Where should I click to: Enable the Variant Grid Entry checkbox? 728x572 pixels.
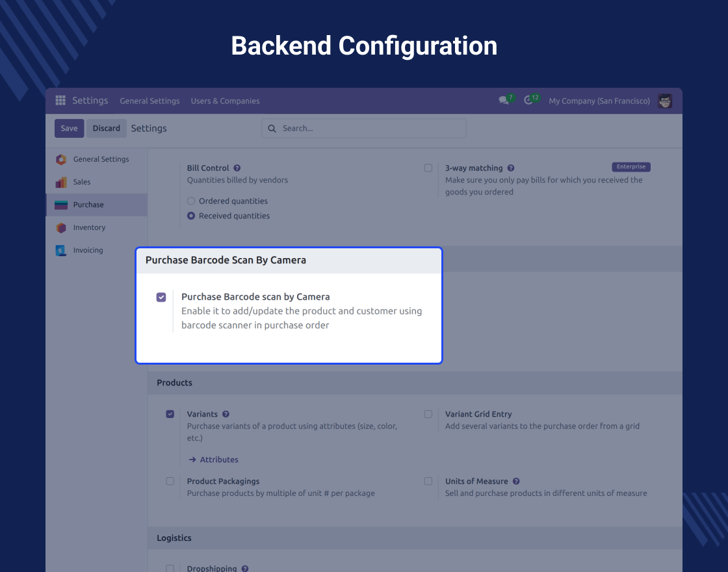(x=428, y=414)
